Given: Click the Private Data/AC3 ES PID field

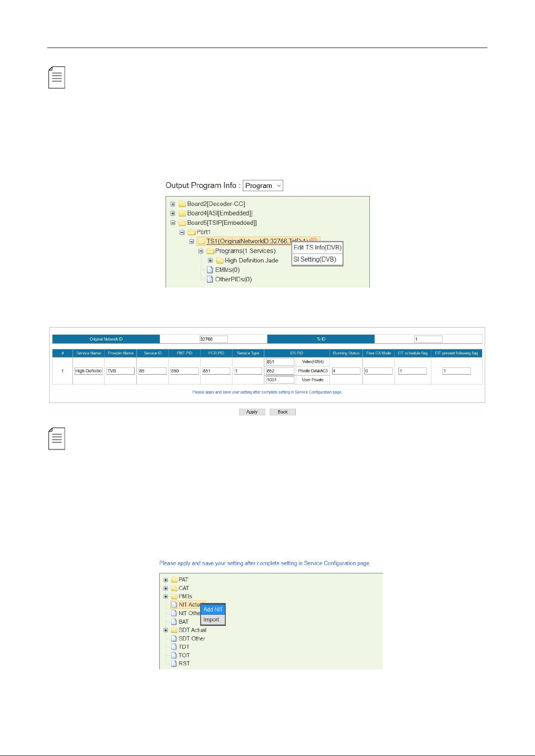Looking at the screenshot, I should click(280, 371).
